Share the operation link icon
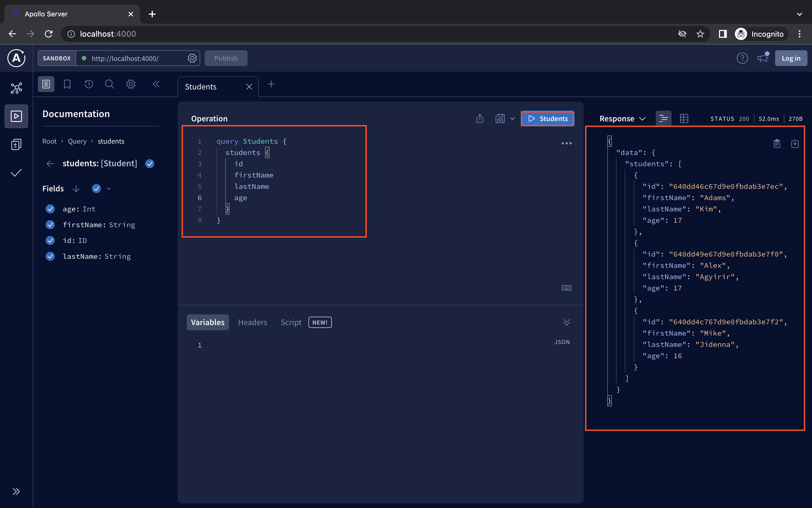The image size is (812, 508). pyautogui.click(x=480, y=119)
